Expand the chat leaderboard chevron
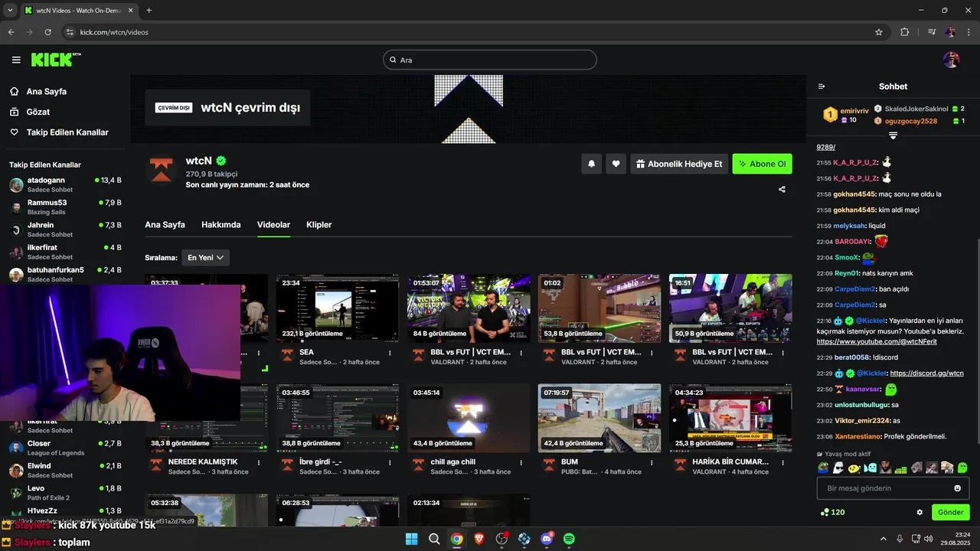Image resolution: width=980 pixels, height=551 pixels. tap(893, 135)
